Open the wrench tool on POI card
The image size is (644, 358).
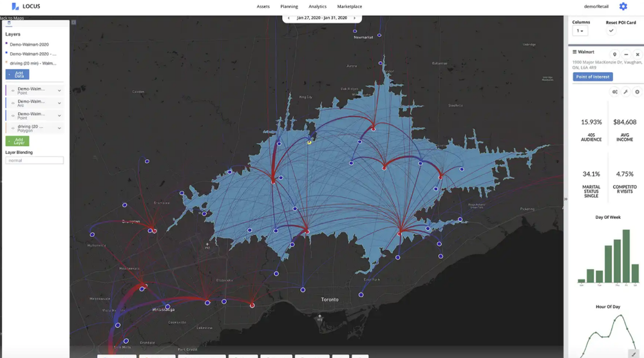[x=626, y=92]
